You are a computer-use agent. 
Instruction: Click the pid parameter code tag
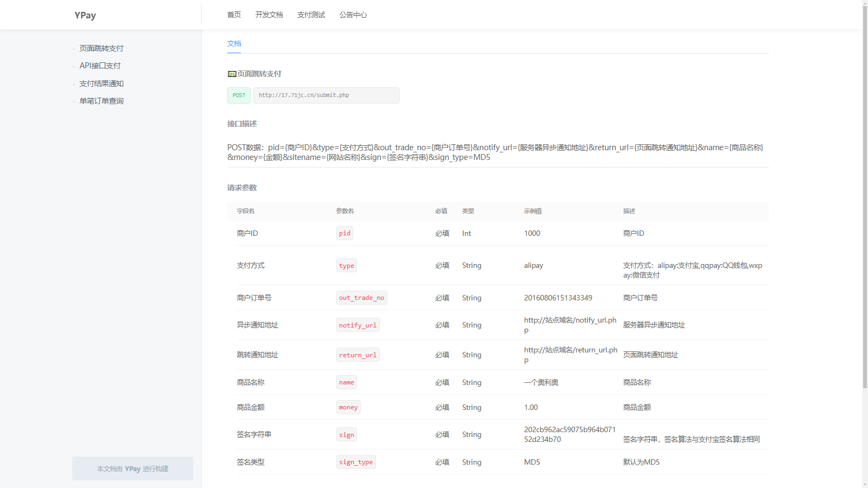(344, 233)
